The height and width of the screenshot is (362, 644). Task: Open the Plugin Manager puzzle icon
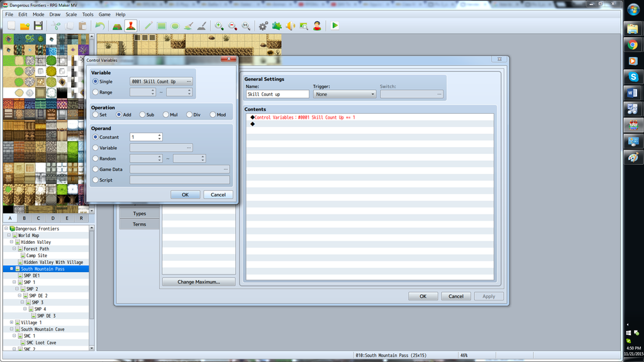pos(277,26)
